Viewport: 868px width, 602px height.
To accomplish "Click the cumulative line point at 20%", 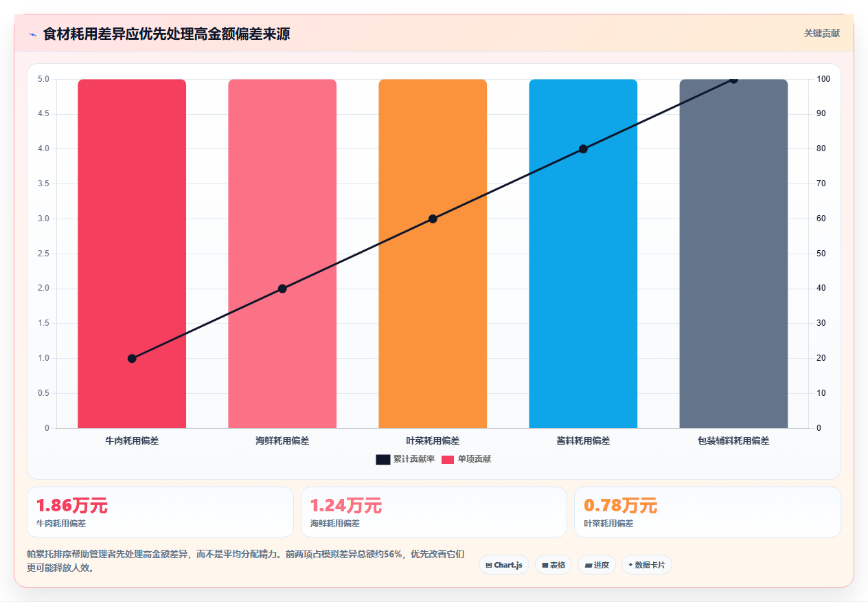I will pos(132,358).
